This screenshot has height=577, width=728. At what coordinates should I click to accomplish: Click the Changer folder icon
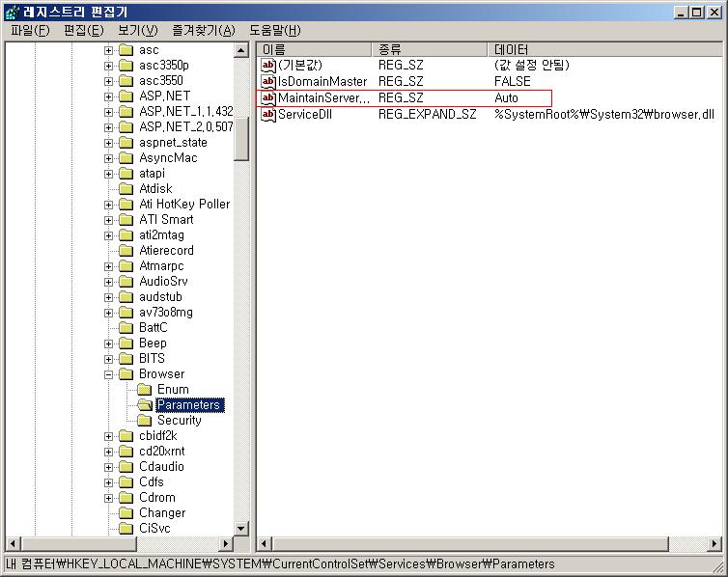(x=126, y=513)
